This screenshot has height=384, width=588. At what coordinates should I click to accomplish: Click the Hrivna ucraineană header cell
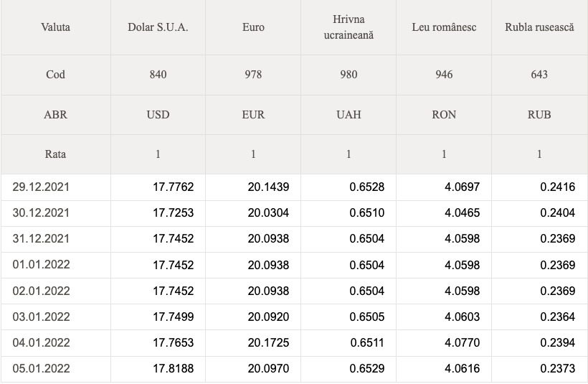[x=348, y=27]
